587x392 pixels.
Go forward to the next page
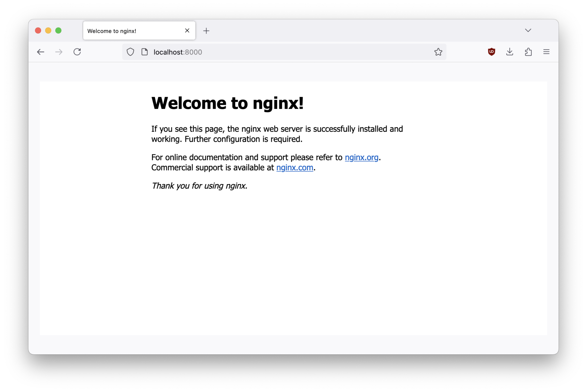click(59, 52)
